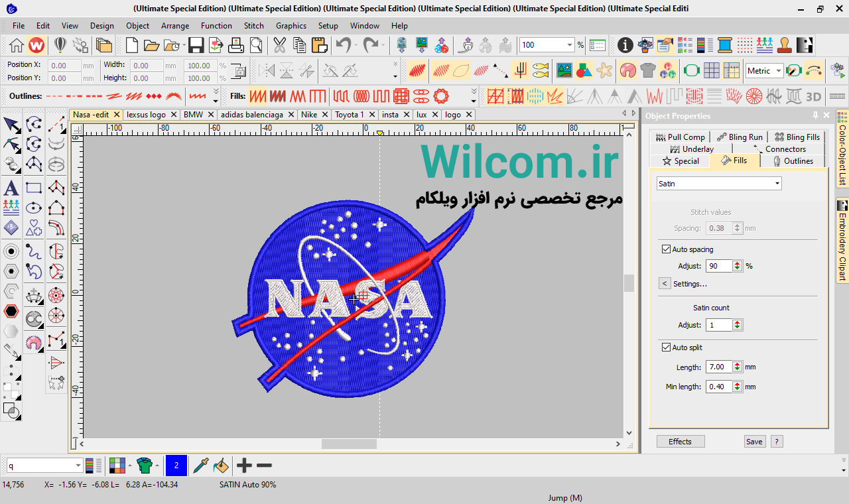The width and height of the screenshot is (849, 504).
Task: Toggle the Auto spacing checkbox
Action: (667, 249)
